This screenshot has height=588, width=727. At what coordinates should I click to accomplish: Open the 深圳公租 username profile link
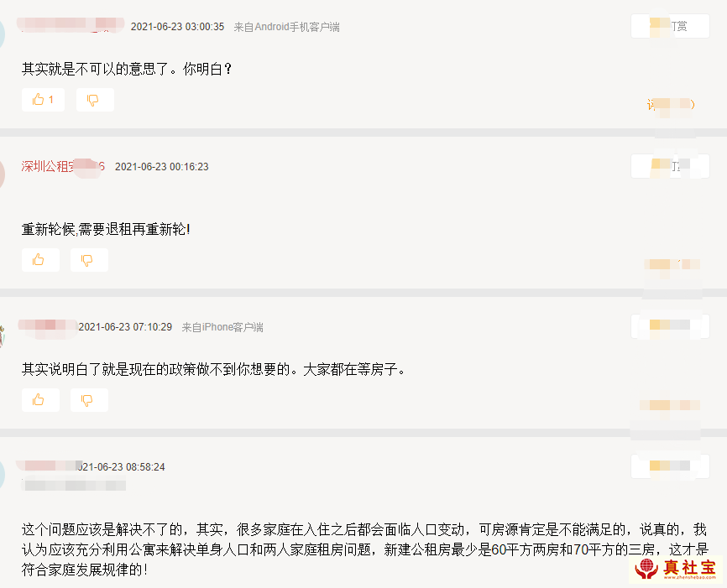click(63, 166)
